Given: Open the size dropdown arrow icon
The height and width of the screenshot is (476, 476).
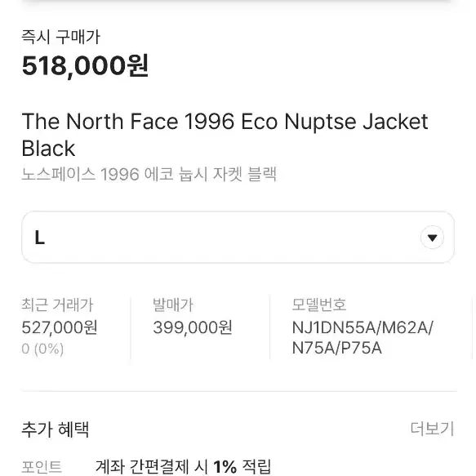Looking at the screenshot, I should pos(432,238).
